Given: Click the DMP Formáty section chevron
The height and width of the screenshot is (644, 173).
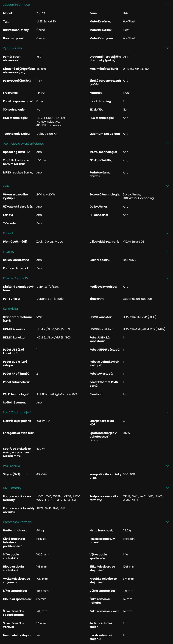Looking at the screenshot, I should [x=167, y=488].
